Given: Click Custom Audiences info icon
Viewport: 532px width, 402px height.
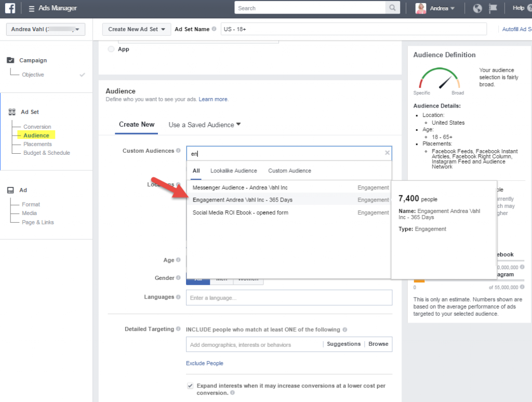Looking at the screenshot, I should click(x=178, y=150).
